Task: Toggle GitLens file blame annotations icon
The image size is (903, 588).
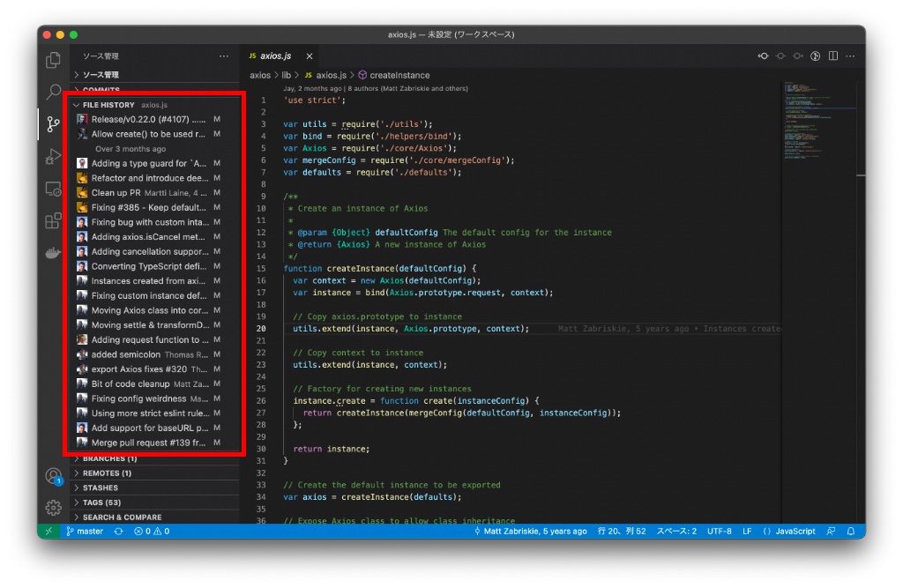Action: 816,56
